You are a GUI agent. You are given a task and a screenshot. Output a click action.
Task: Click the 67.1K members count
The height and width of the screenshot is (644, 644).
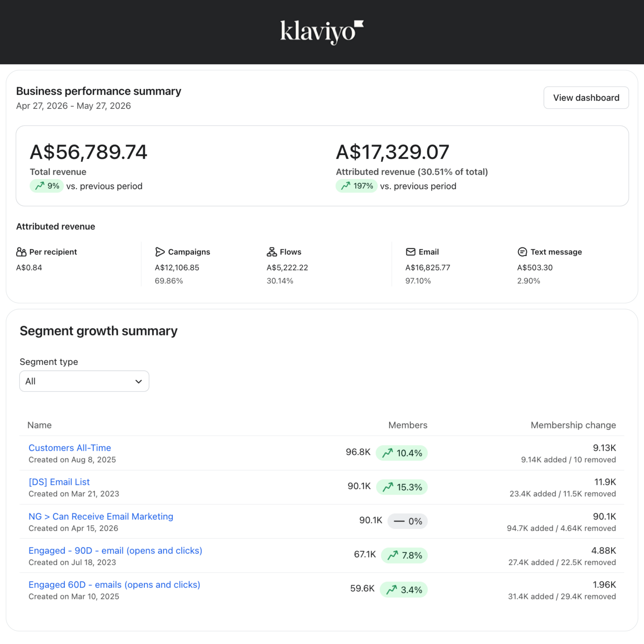tap(365, 554)
